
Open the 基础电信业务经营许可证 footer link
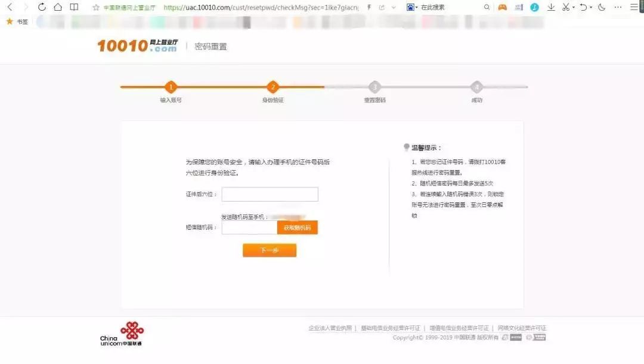click(x=390, y=328)
